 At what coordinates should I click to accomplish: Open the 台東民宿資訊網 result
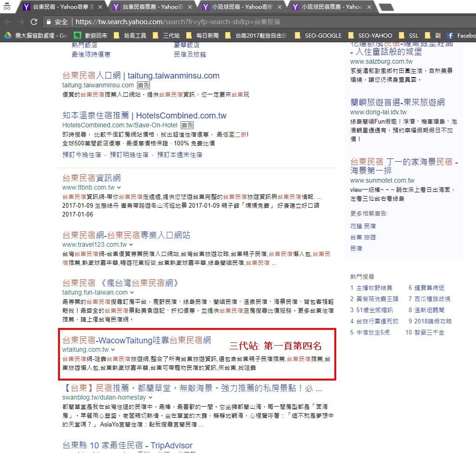91,178
